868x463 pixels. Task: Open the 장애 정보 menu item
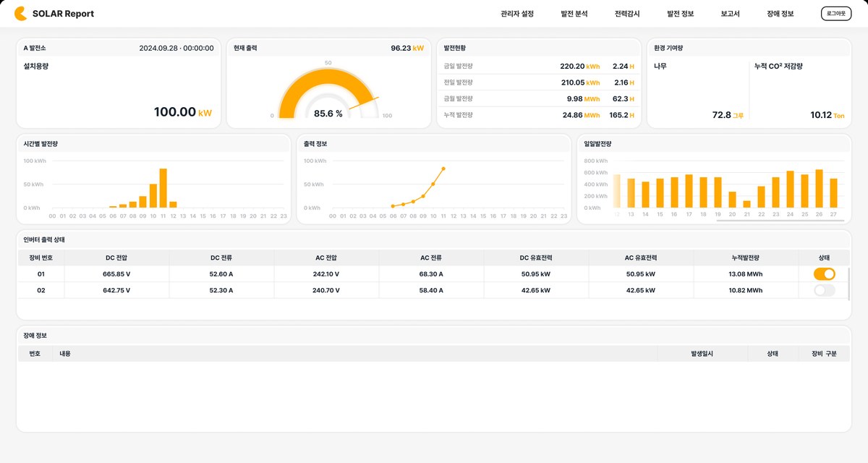[x=780, y=14]
